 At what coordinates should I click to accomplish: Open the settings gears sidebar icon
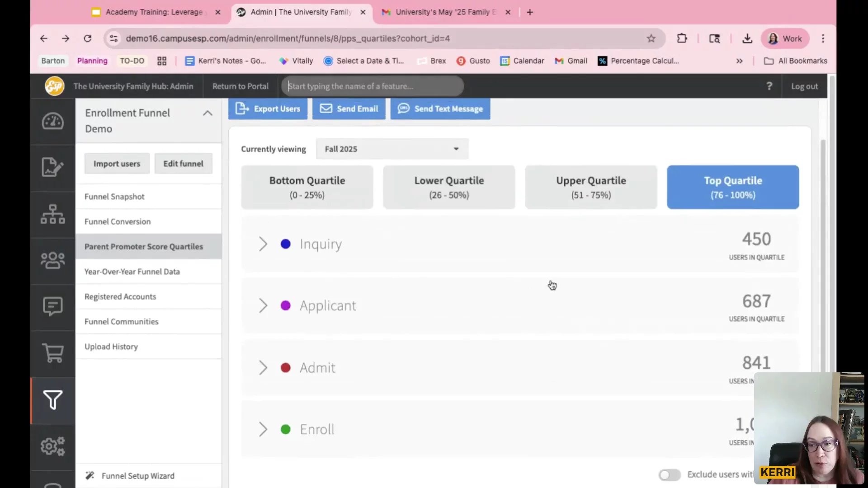pyautogui.click(x=52, y=446)
